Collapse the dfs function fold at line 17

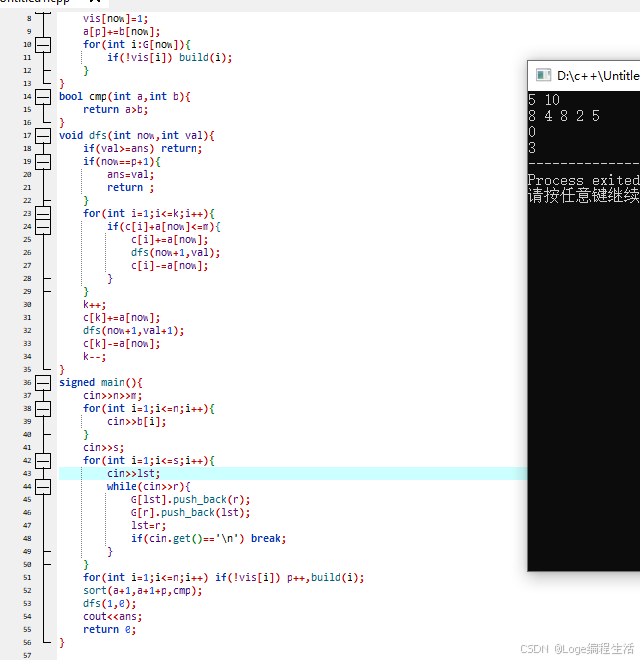tap(43, 136)
